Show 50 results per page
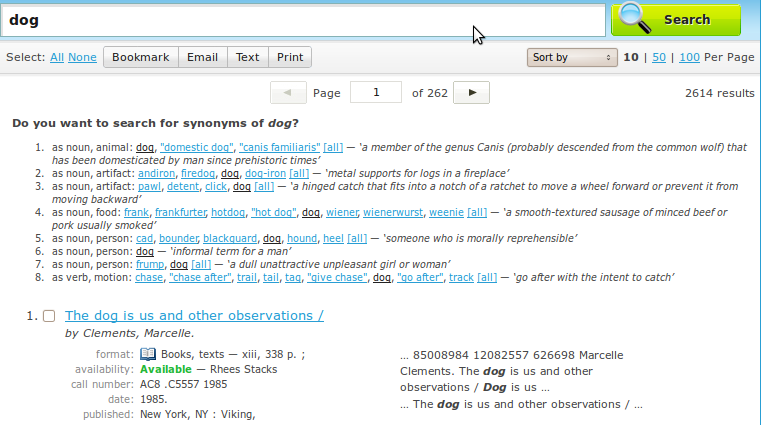The image size is (761, 425). [x=659, y=57]
